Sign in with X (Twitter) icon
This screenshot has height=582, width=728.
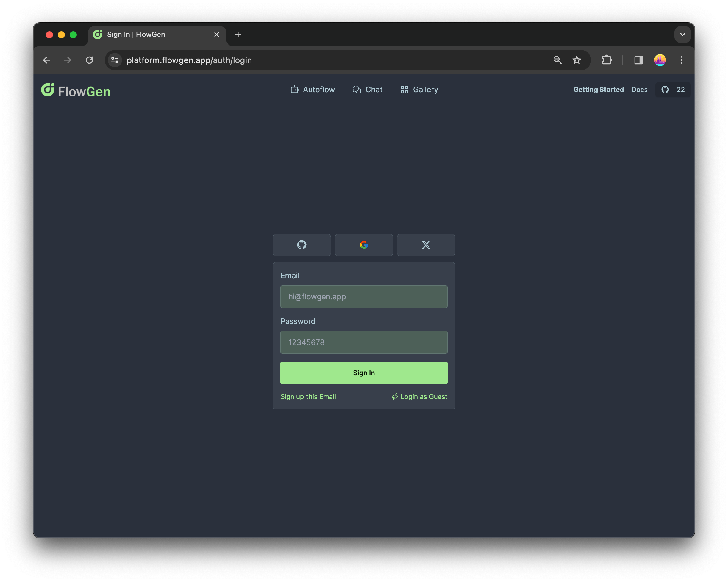click(x=426, y=245)
